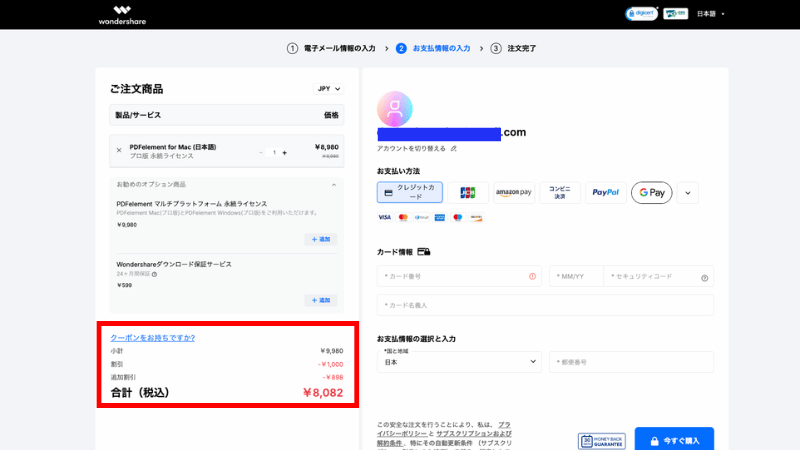Click the Wondershare logo
The image size is (800, 450).
(122, 15)
